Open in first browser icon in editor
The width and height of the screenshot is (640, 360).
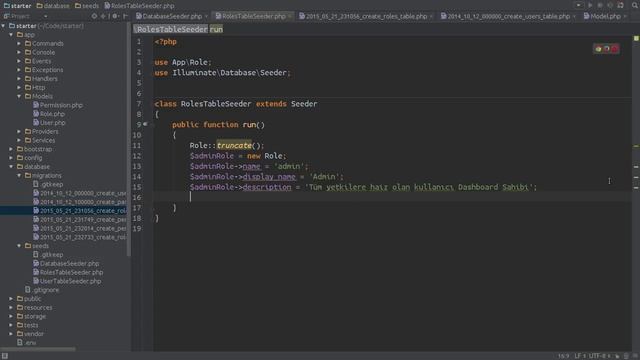click(598, 49)
